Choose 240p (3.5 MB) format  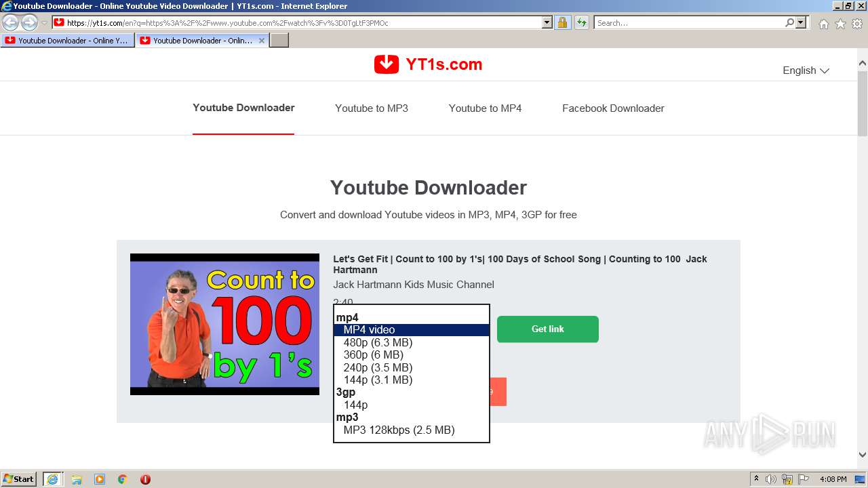pos(412,367)
